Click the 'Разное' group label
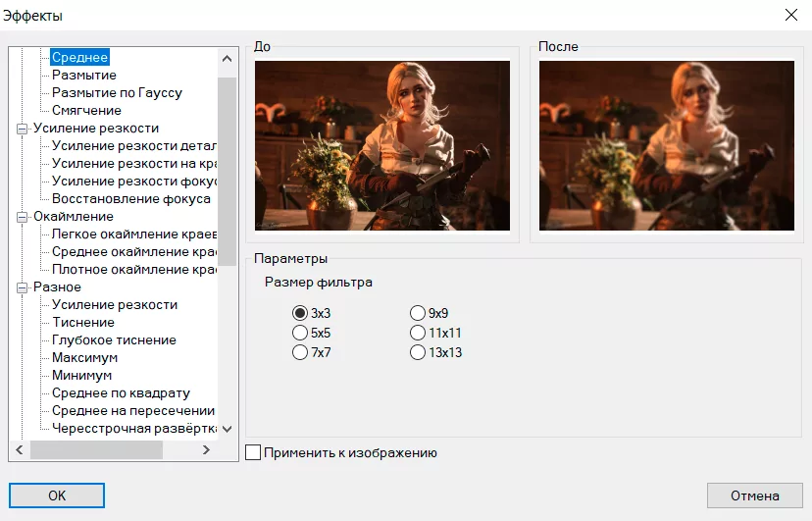This screenshot has height=521, width=812. [x=58, y=287]
